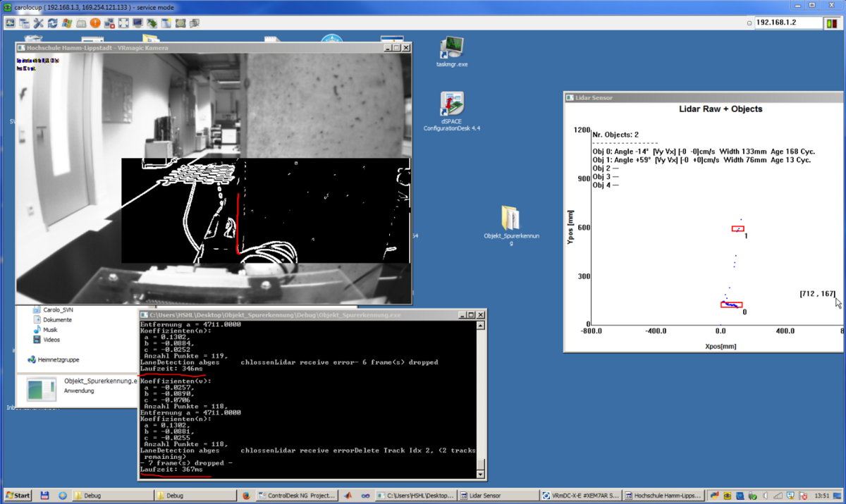This screenshot has height=504, width=846.
Task: Click the console scrollbar up arrow
Action: pos(481,326)
